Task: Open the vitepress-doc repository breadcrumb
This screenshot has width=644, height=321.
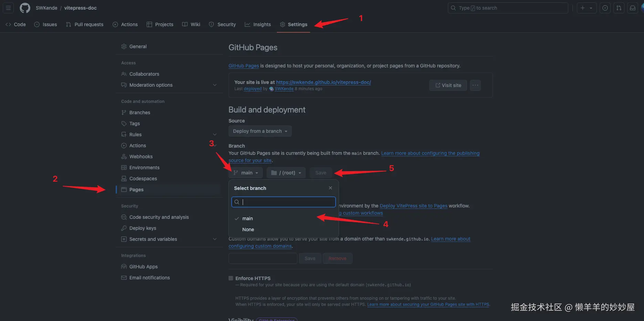Action: pos(81,8)
